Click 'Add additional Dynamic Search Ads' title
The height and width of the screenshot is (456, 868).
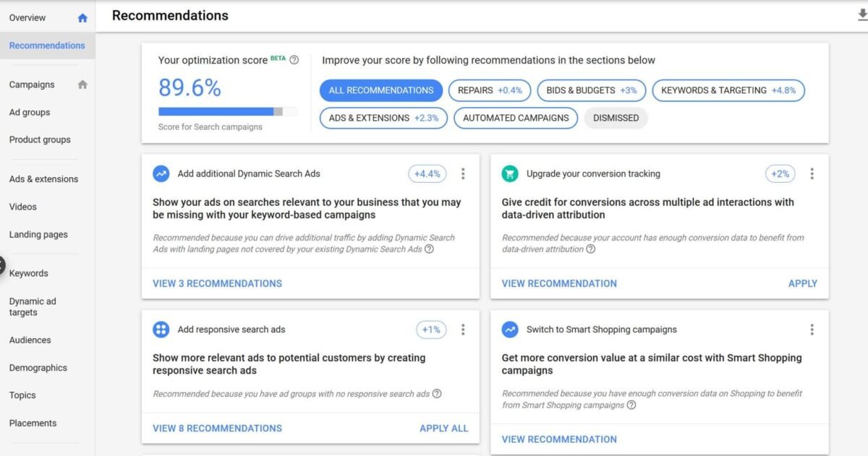(x=249, y=173)
